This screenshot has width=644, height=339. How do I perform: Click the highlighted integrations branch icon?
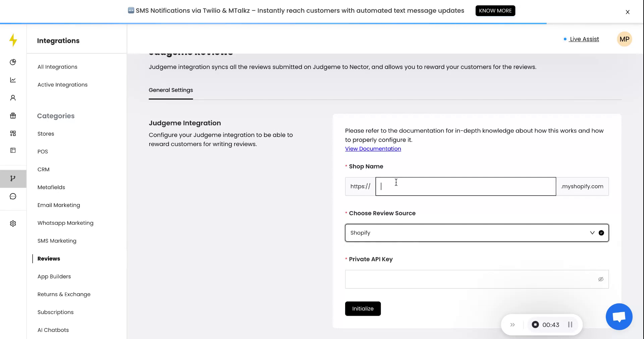point(13,179)
